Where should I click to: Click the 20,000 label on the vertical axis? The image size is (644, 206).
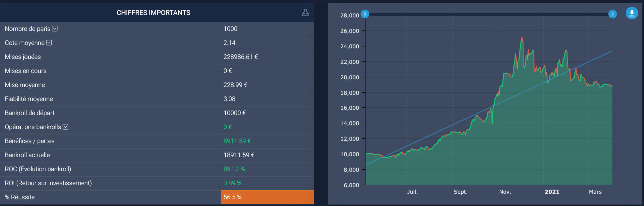click(349, 77)
